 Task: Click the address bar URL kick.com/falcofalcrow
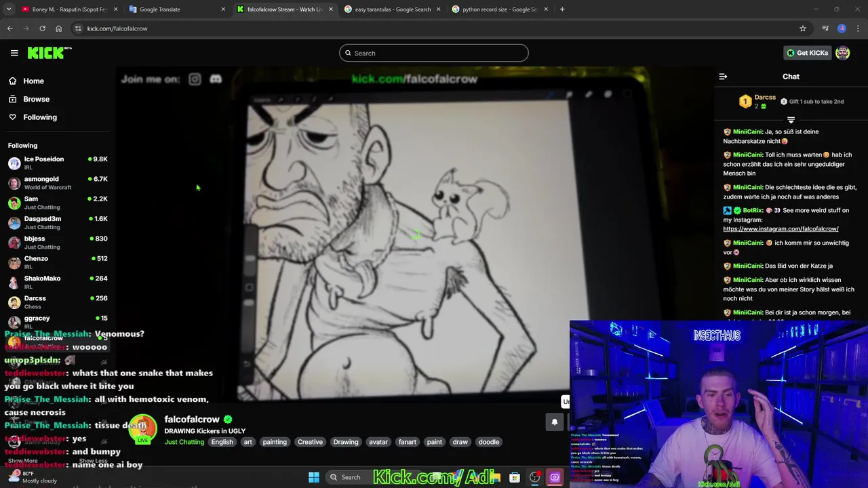coord(117,28)
